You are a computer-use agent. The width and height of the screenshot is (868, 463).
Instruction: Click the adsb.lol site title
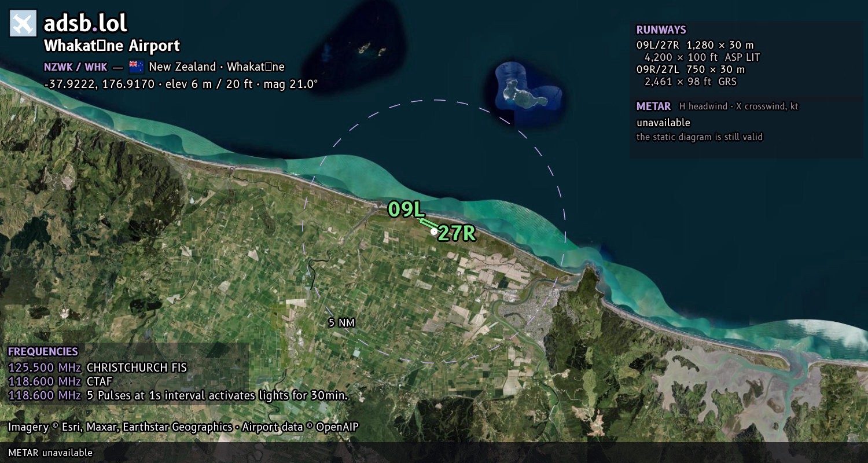(x=85, y=24)
